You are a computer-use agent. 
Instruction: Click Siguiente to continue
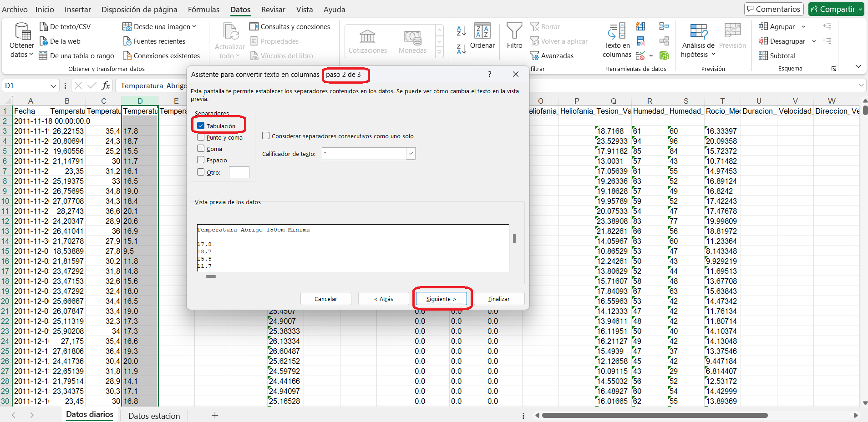click(441, 299)
